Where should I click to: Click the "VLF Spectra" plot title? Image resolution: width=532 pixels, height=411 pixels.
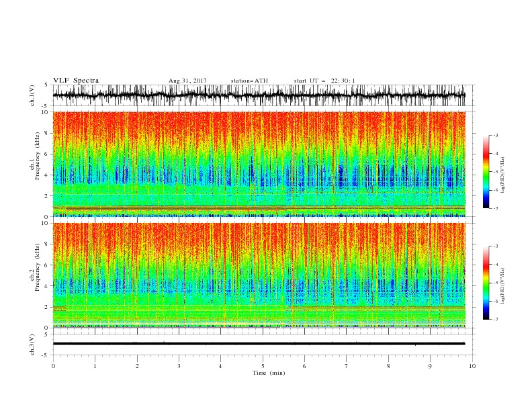(x=76, y=81)
